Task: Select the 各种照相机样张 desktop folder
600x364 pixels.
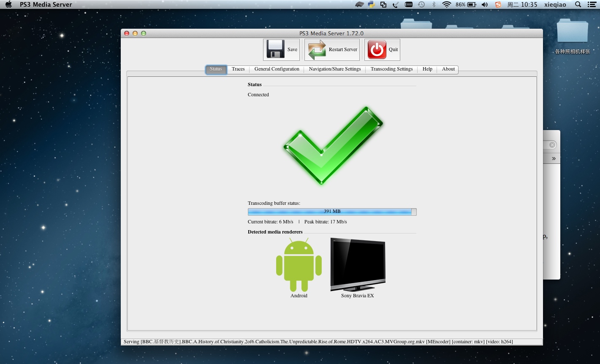Action: [x=573, y=36]
